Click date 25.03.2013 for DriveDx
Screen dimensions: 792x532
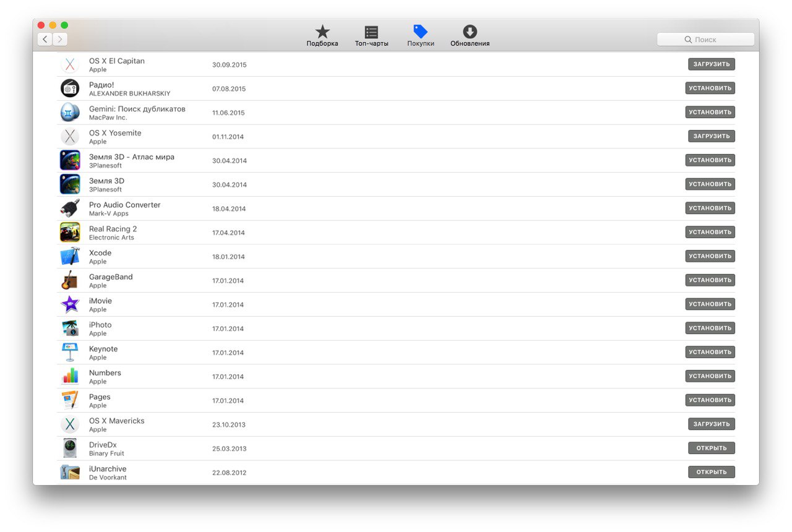(229, 449)
